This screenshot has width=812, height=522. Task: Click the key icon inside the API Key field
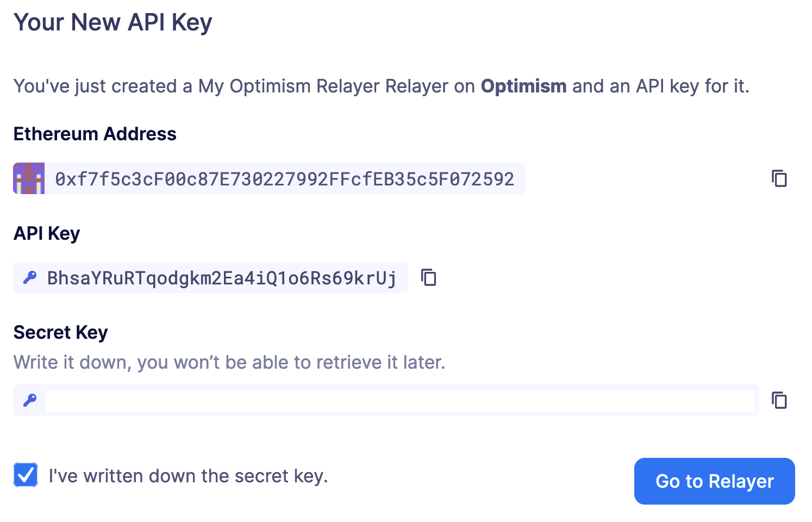(x=30, y=277)
